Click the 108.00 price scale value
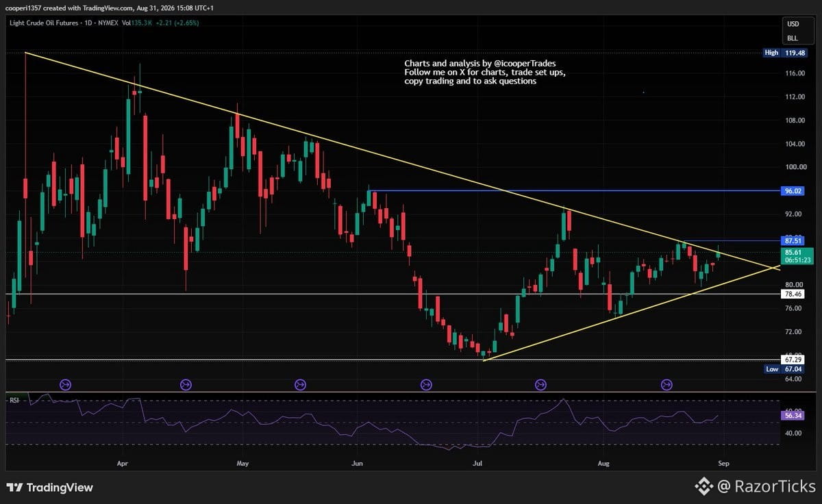822x504 pixels. pos(795,121)
